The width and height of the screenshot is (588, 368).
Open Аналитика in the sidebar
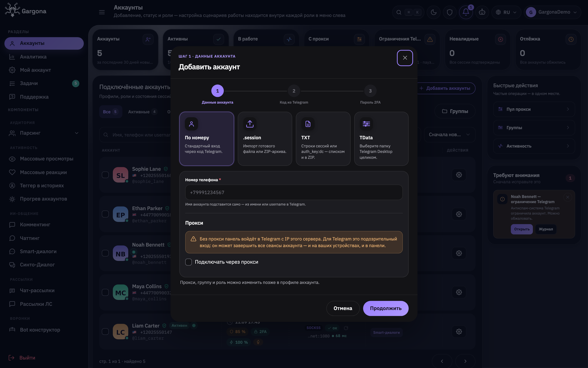(x=44, y=57)
